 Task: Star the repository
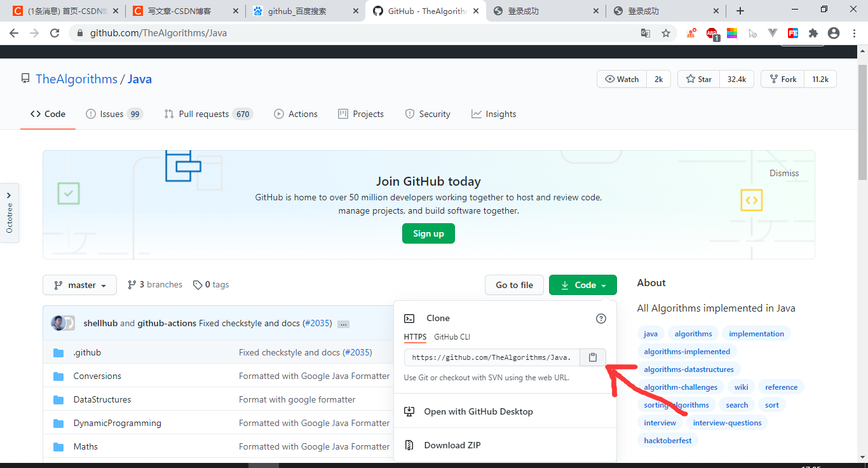pos(698,79)
